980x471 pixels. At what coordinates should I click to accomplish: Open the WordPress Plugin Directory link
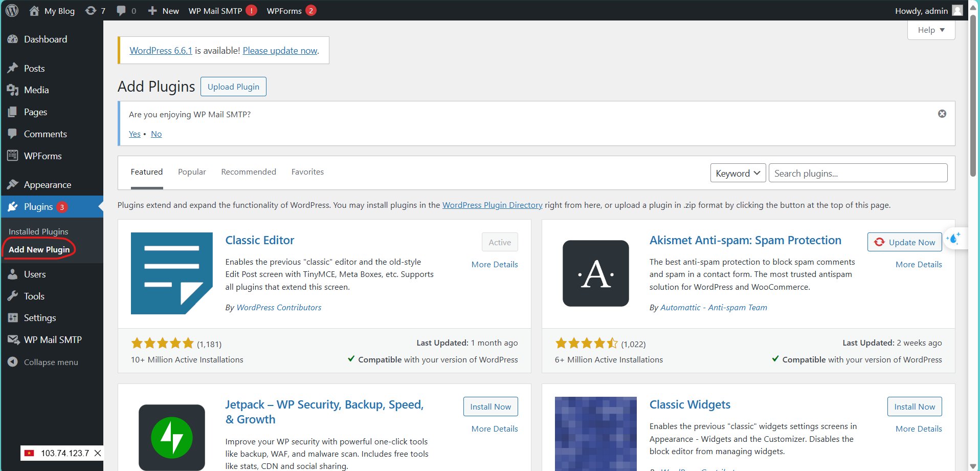pyautogui.click(x=492, y=205)
